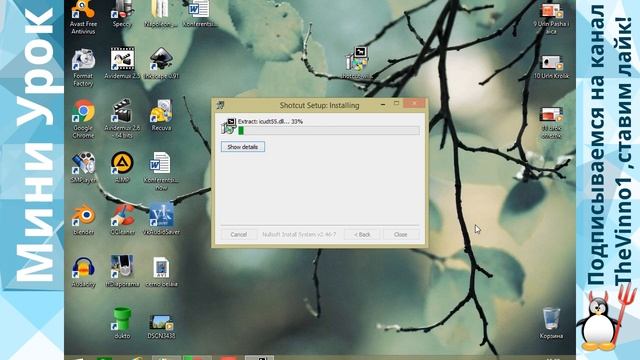Click the Nullsoft Install System label

click(299, 235)
